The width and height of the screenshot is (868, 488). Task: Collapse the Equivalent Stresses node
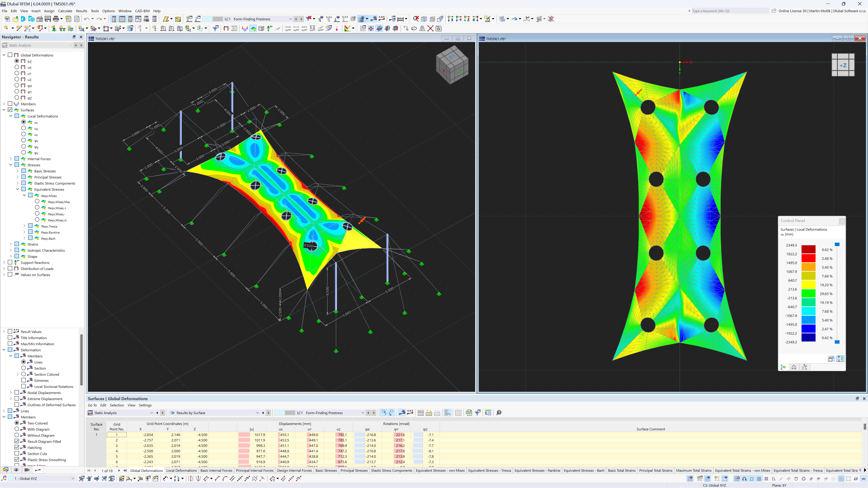coord(18,189)
